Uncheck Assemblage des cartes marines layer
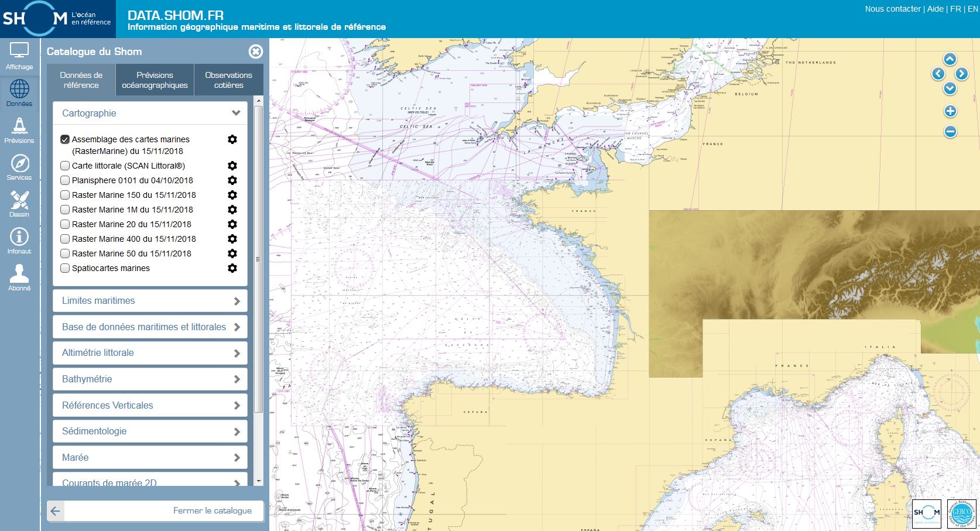980x531 pixels. coord(65,139)
